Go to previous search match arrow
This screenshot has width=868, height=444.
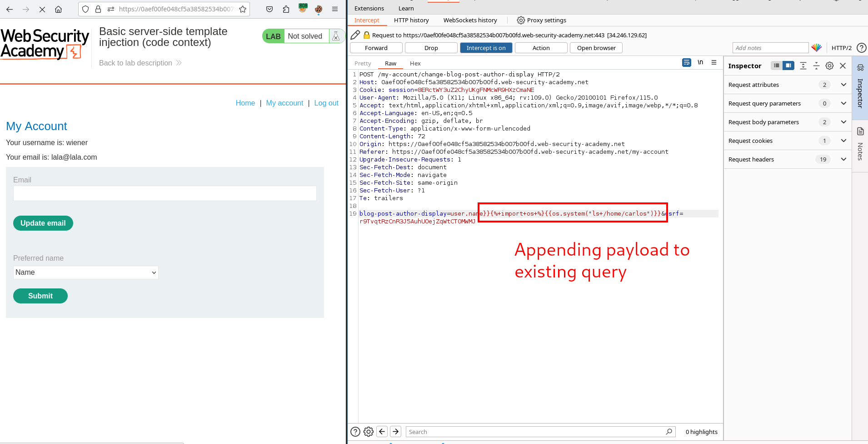coord(382,431)
